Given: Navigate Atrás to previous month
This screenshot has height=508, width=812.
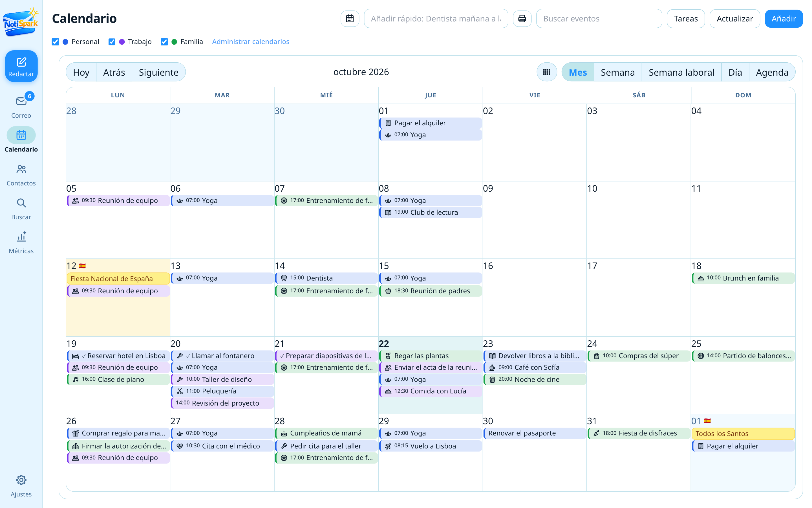Looking at the screenshot, I should 114,72.
